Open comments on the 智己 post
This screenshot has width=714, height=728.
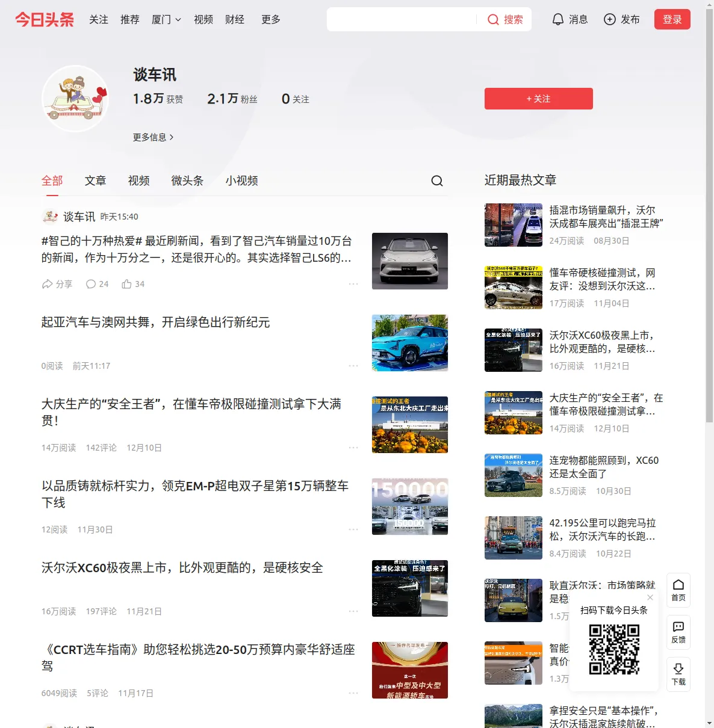click(97, 284)
